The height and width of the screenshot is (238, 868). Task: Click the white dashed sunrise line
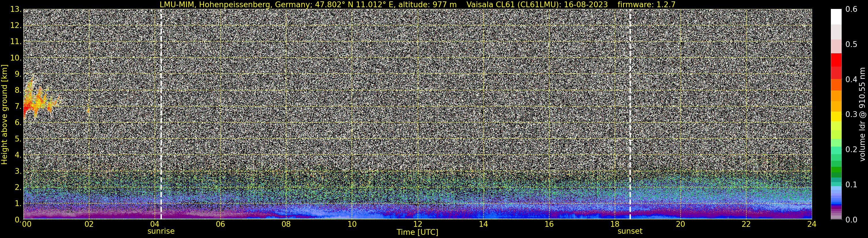point(161,114)
